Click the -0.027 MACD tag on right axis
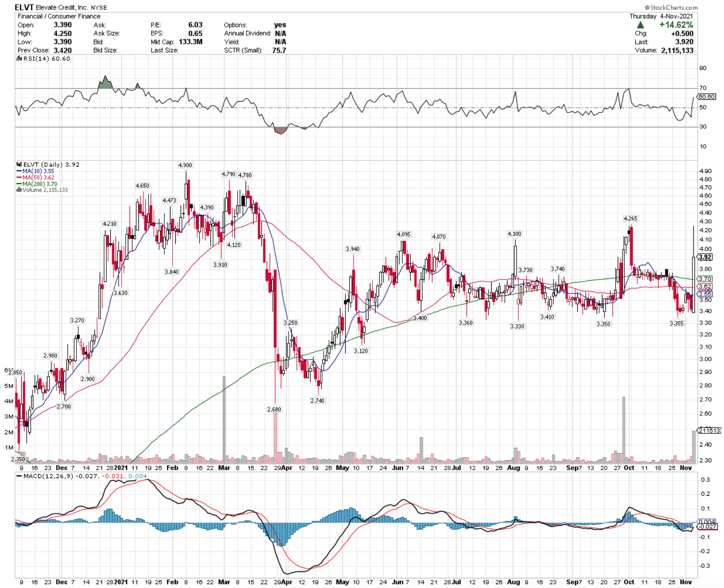This screenshot has width=724, height=588. [707, 526]
